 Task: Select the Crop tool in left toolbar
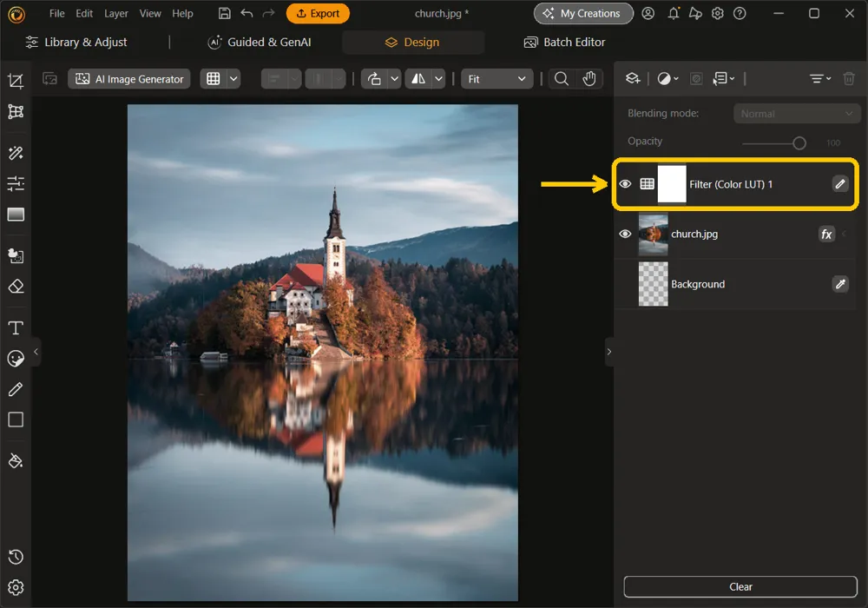coord(16,82)
